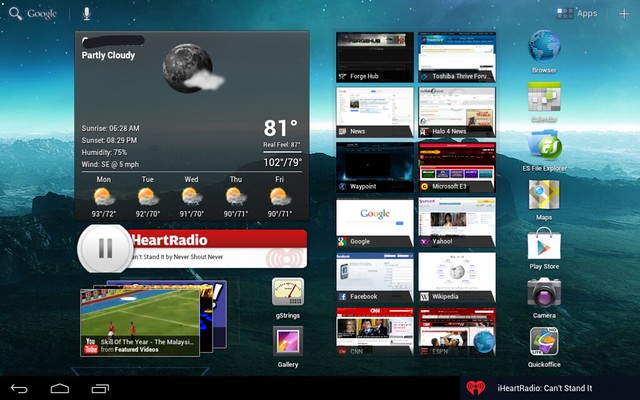
Task: Launch the Calendar app
Action: tap(544, 97)
